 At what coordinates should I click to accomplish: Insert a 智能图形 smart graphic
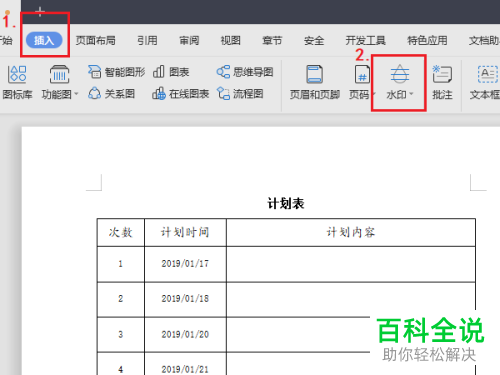[116, 72]
